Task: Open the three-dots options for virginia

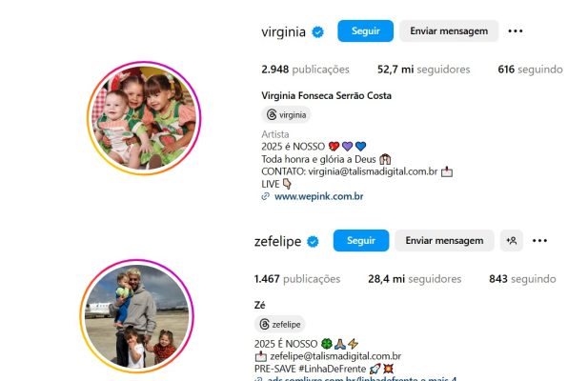Action: point(516,31)
